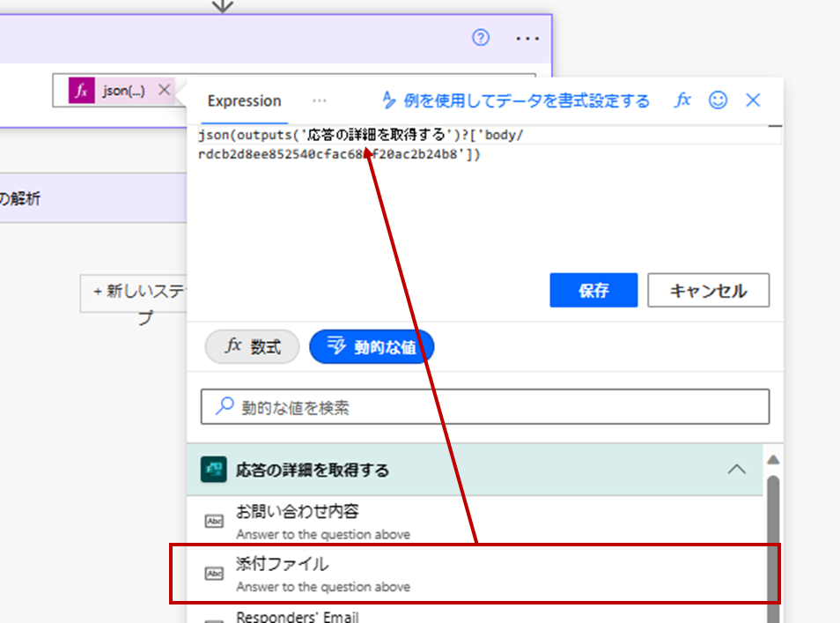Open the の解析 action card
The image size is (840, 623).
[x=93, y=198]
